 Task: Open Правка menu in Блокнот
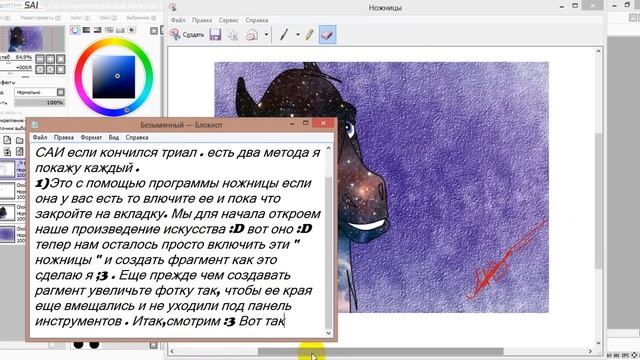click(64, 138)
